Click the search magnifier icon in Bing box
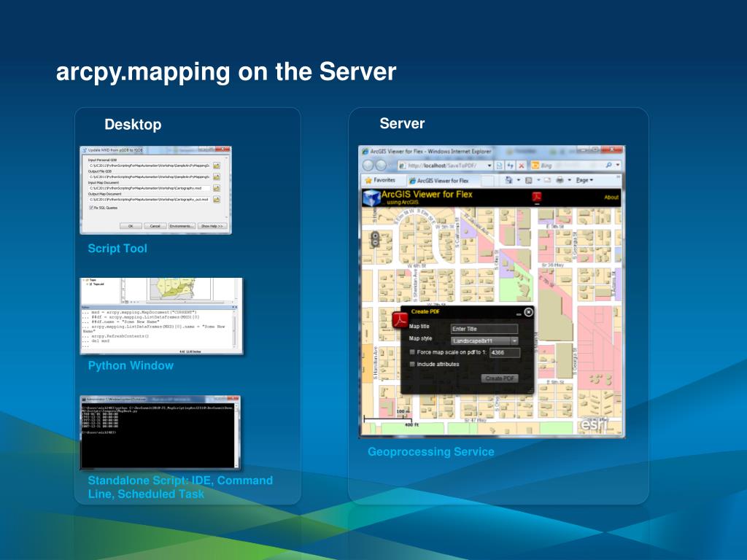747x560 pixels. click(x=609, y=165)
